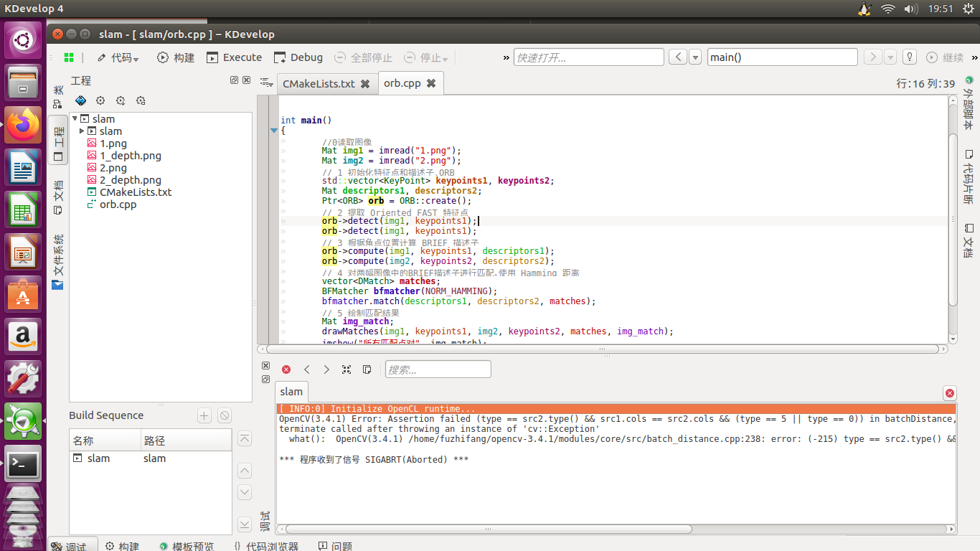Open the document list dropdown beside tabs

[x=266, y=83]
